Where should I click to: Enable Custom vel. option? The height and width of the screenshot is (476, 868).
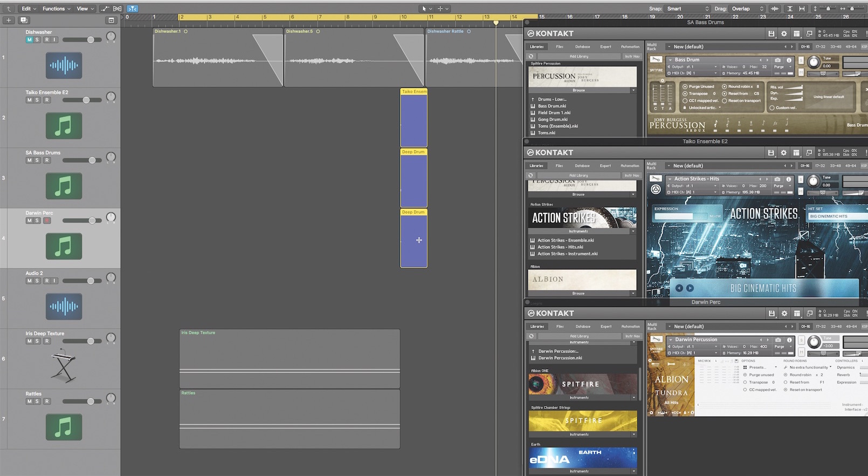point(772,107)
